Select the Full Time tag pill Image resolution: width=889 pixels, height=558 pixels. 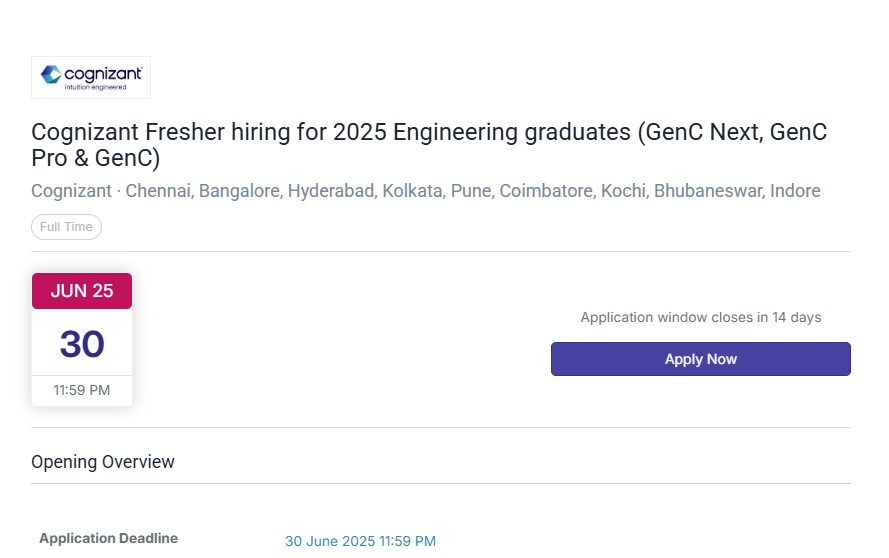pyautogui.click(x=66, y=227)
